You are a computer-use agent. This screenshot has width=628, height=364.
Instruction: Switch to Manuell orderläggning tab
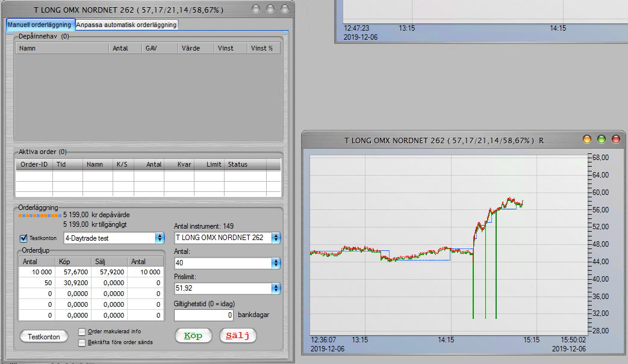(x=39, y=25)
